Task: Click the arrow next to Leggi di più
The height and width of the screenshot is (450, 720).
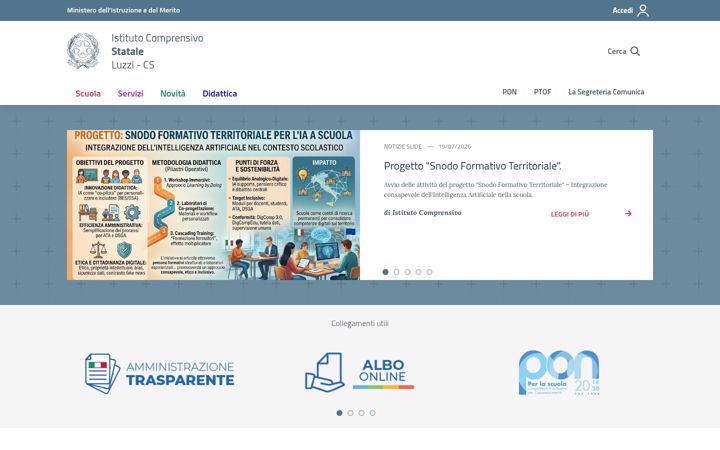Action: (x=628, y=214)
